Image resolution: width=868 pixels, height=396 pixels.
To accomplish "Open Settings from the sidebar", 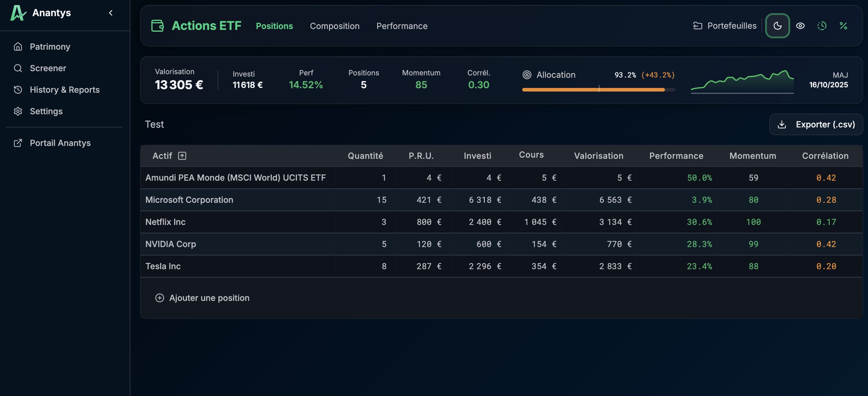I will pos(46,111).
